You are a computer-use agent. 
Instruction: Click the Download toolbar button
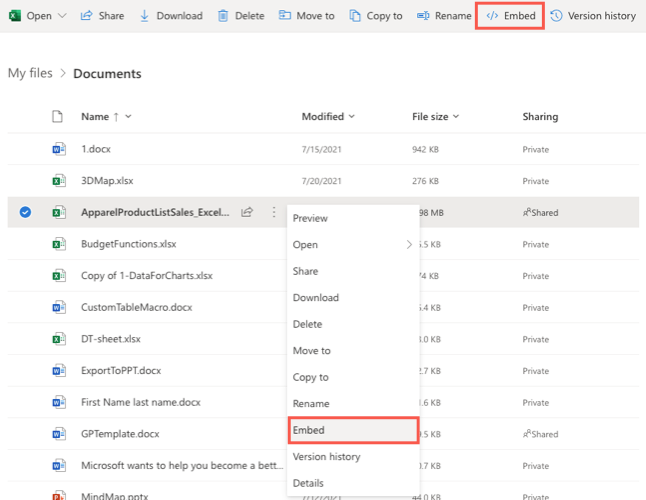pos(170,16)
